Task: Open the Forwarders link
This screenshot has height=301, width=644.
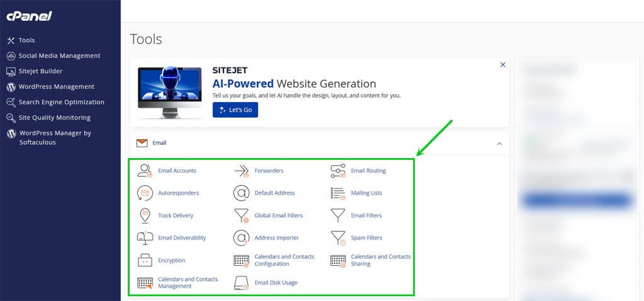Action: (x=269, y=171)
